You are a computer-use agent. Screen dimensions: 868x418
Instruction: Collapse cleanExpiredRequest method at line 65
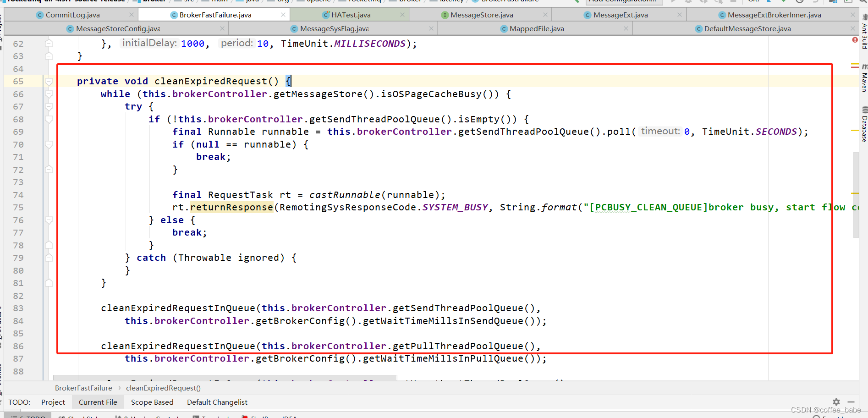tap(49, 82)
